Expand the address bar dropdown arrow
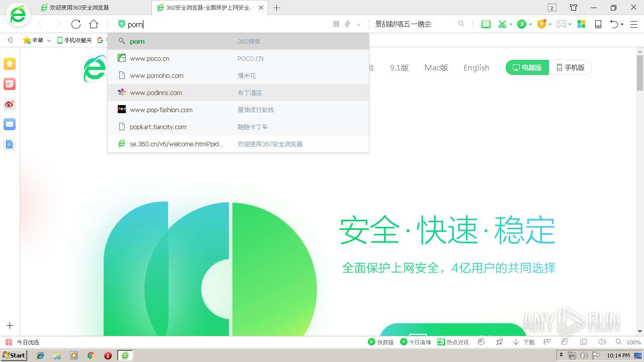The width and height of the screenshot is (644, 362). [x=358, y=24]
